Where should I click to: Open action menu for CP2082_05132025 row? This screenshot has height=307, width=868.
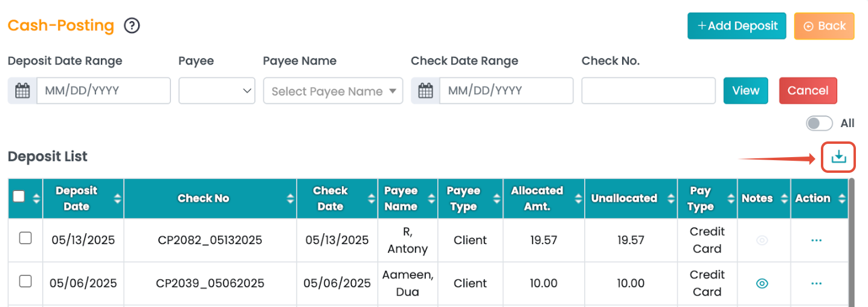pyautogui.click(x=817, y=241)
